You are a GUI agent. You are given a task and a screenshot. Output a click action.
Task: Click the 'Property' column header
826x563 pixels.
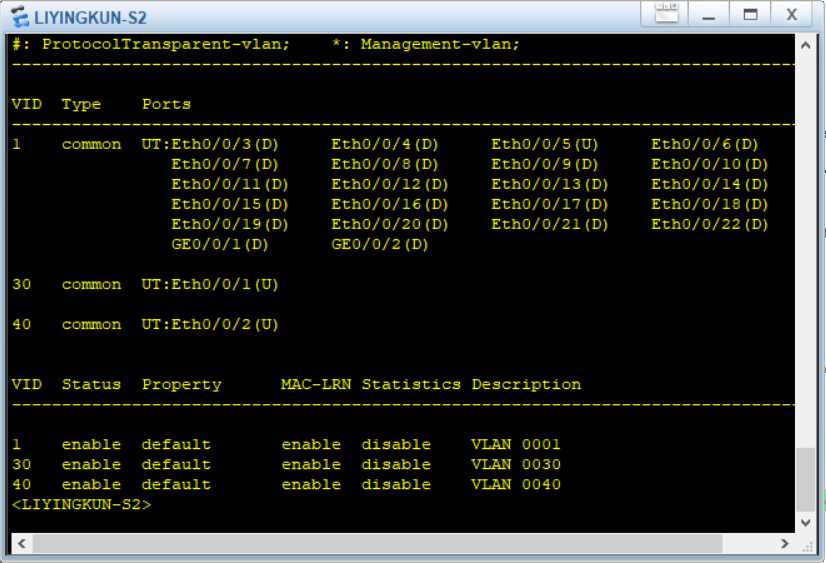(182, 385)
